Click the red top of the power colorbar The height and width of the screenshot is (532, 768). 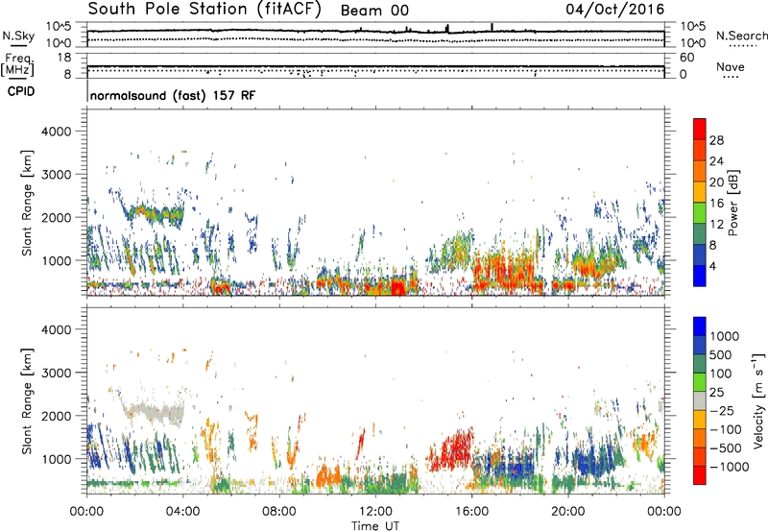[700, 129]
